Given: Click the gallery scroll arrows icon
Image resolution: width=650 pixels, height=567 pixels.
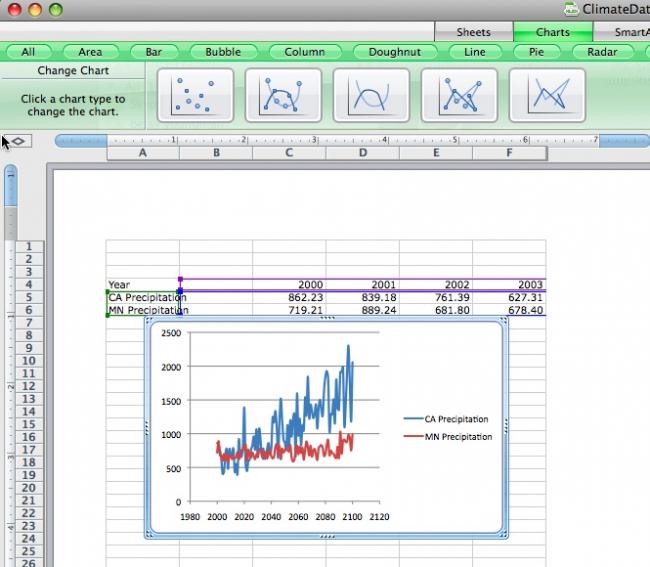Looking at the screenshot, I should click(20, 141).
